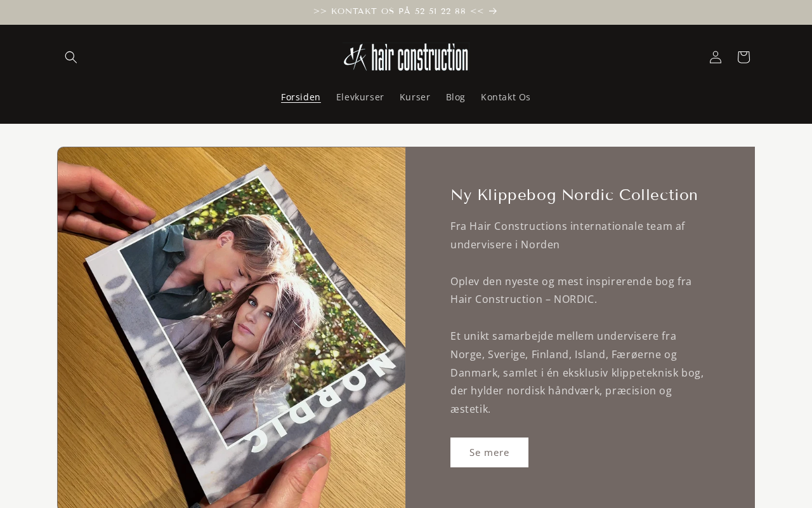Image resolution: width=812 pixels, height=508 pixels.
Task: Click the arrow in the announcement bar
Action: click(x=493, y=11)
